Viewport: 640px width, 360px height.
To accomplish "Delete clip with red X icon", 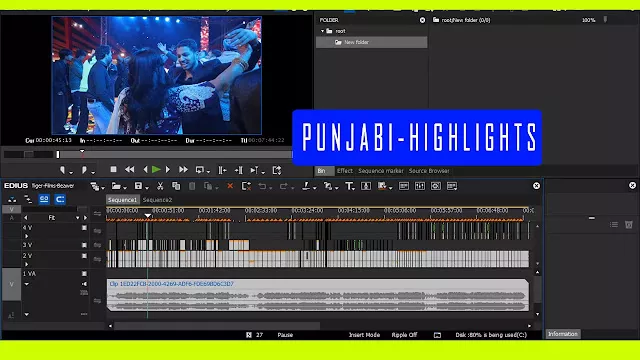I will [x=230, y=186].
